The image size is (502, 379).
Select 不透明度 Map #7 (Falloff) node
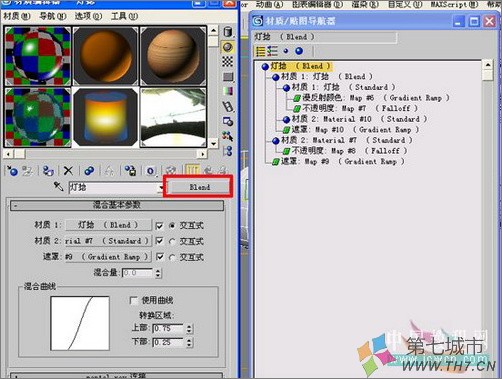point(360,108)
